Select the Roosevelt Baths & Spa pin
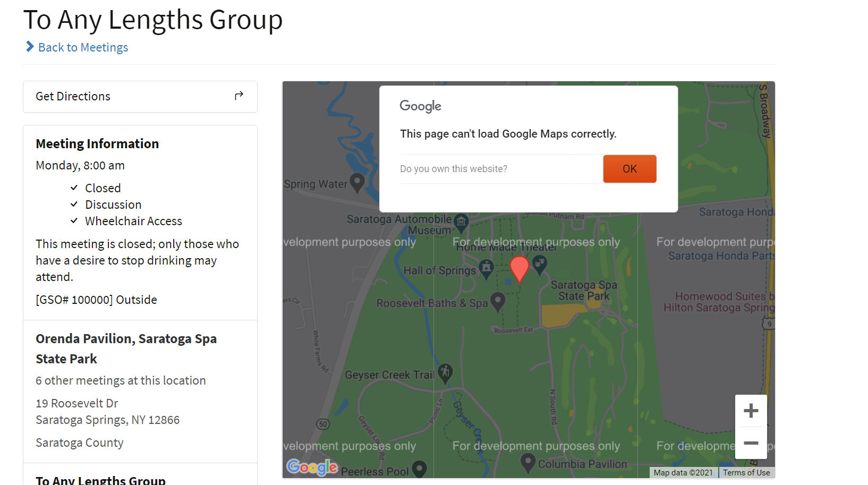868x485 pixels. click(498, 302)
